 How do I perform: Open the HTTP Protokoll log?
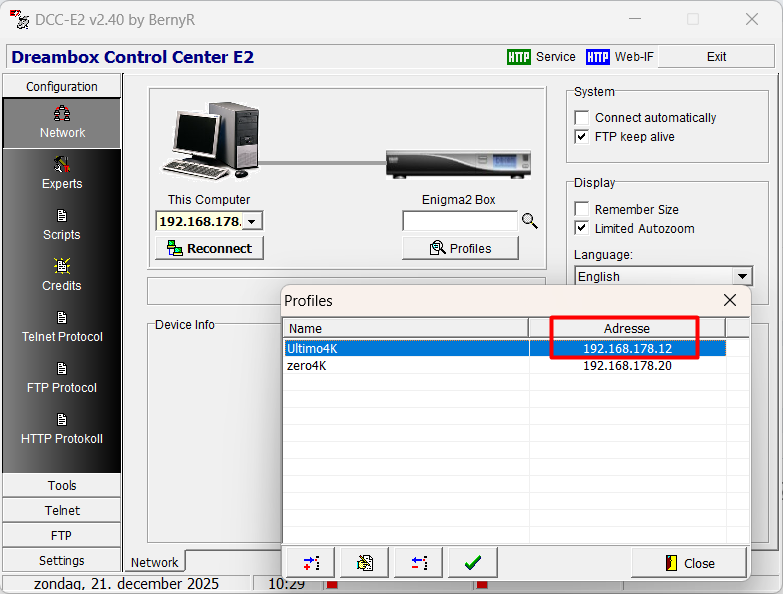62,429
